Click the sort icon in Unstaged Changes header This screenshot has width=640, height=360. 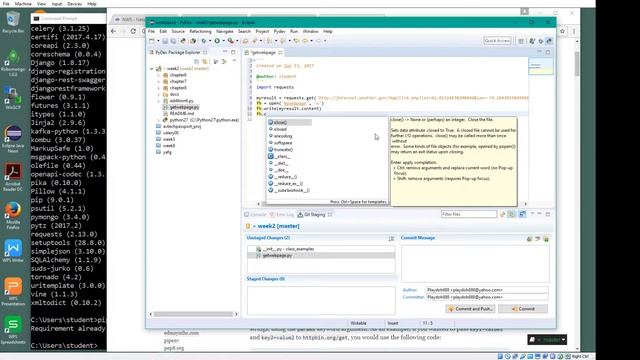pos(391,238)
